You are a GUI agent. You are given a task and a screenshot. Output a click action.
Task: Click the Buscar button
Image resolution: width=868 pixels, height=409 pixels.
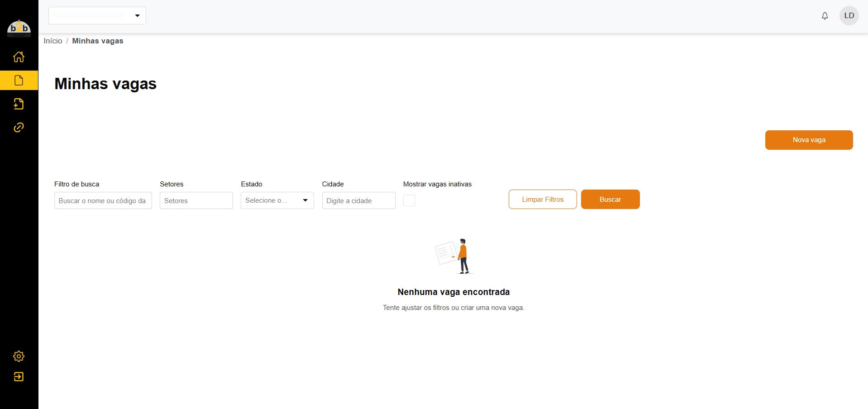610,200
